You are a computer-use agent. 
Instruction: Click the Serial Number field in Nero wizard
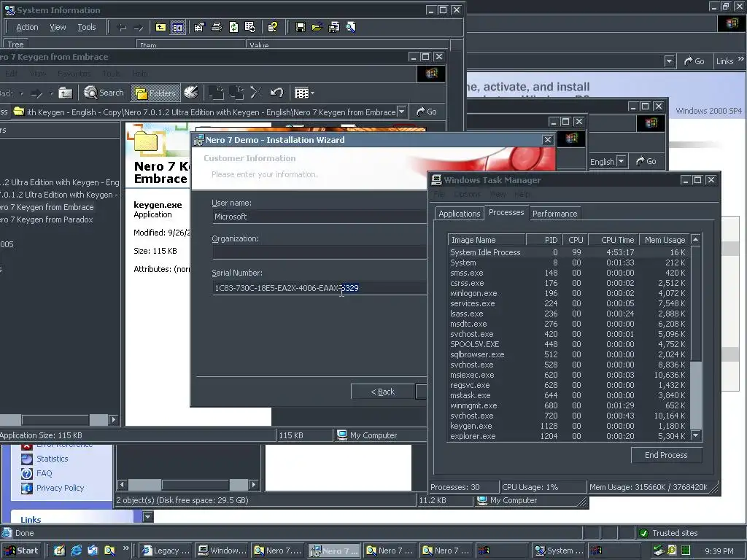(x=320, y=288)
